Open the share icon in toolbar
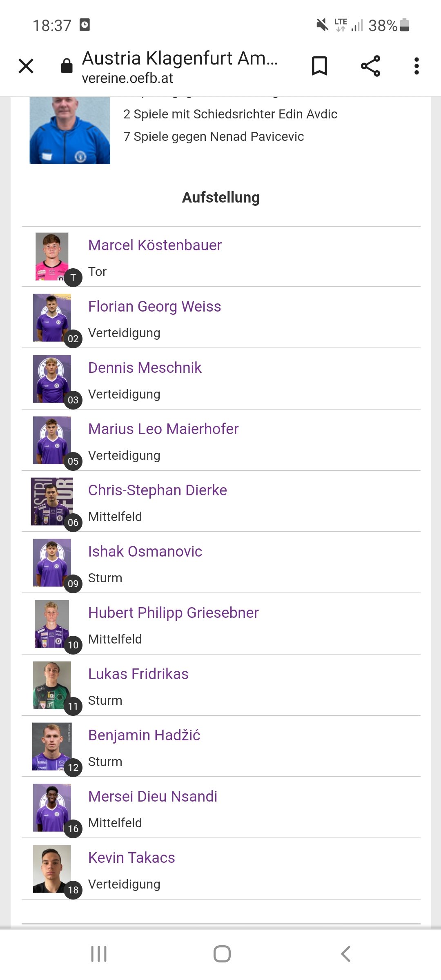The image size is (441, 980). coord(370,66)
